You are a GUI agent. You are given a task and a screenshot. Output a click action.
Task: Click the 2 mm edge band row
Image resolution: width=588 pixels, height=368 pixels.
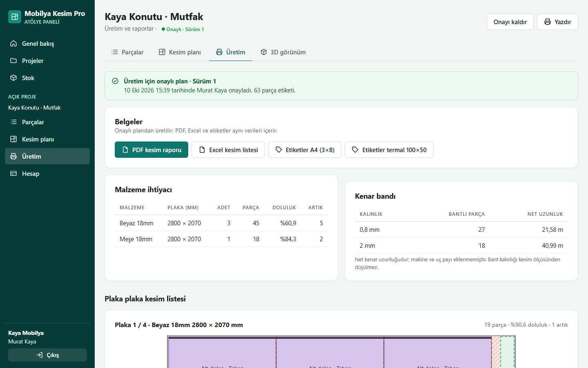point(461,246)
